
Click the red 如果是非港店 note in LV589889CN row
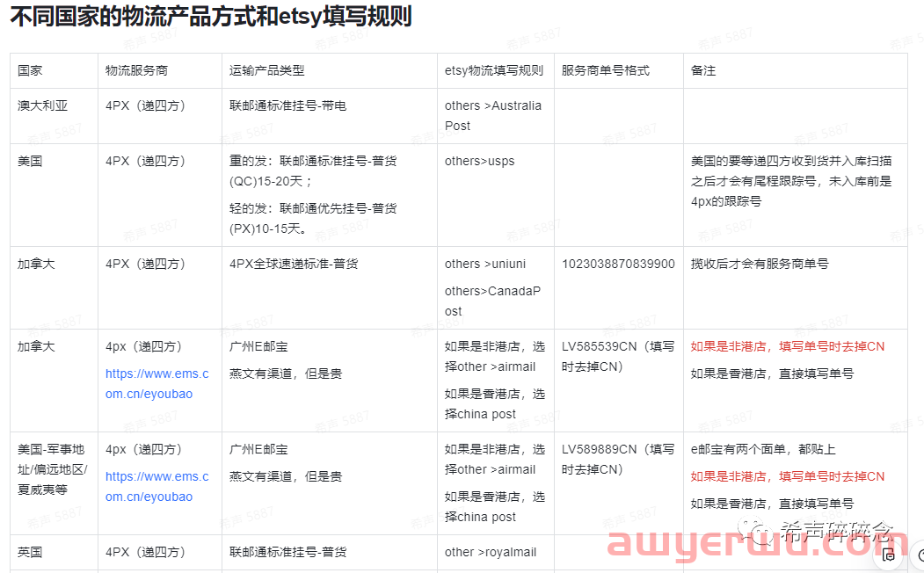coord(788,476)
